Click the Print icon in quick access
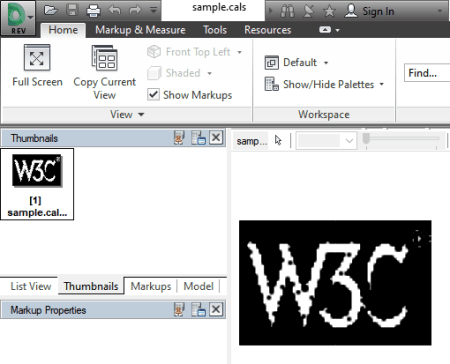The width and height of the screenshot is (450, 364). click(x=93, y=10)
